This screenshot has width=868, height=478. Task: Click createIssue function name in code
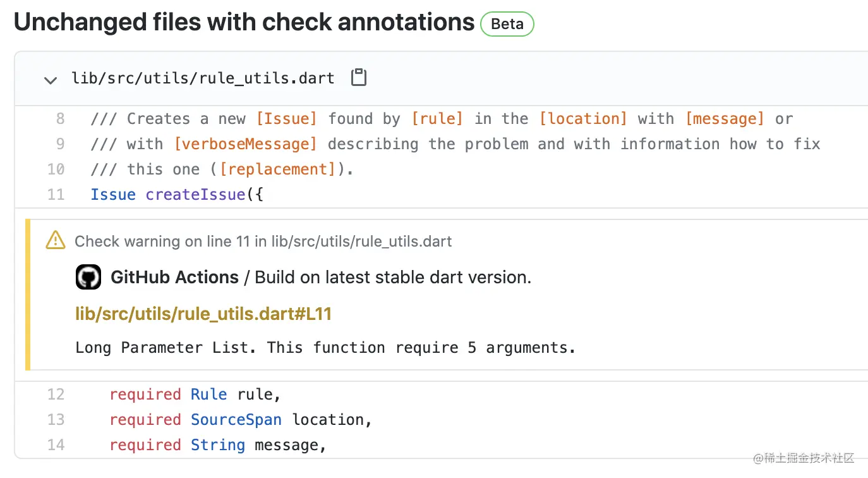195,194
